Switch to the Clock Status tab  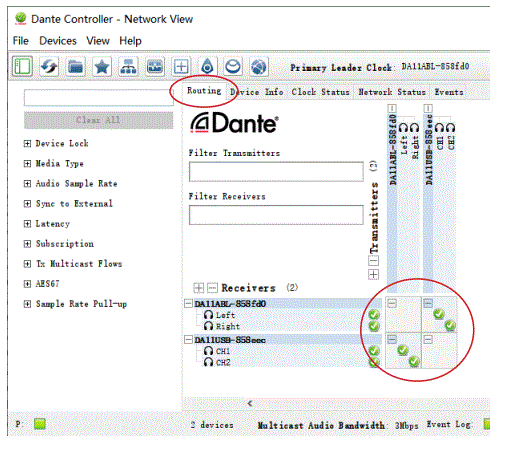click(320, 92)
